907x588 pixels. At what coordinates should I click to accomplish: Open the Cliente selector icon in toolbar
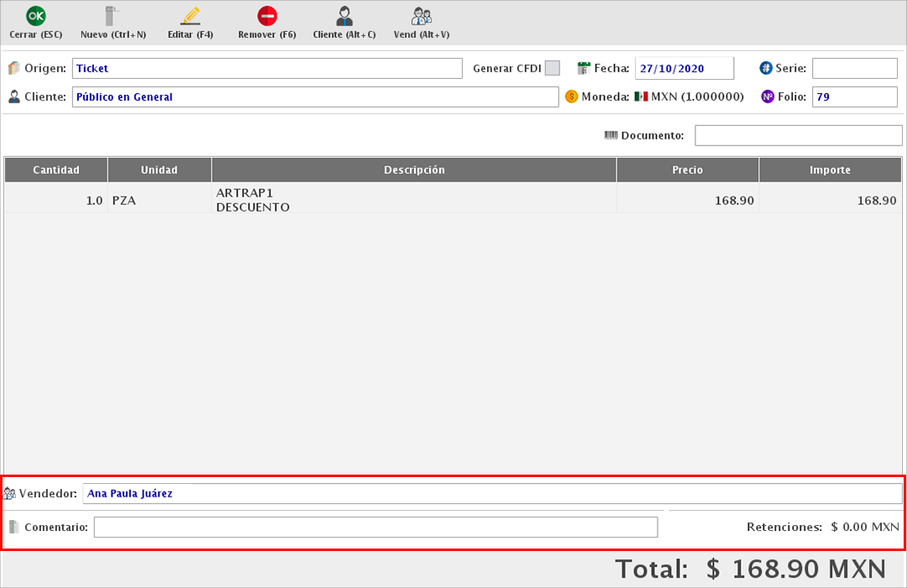coord(344,17)
